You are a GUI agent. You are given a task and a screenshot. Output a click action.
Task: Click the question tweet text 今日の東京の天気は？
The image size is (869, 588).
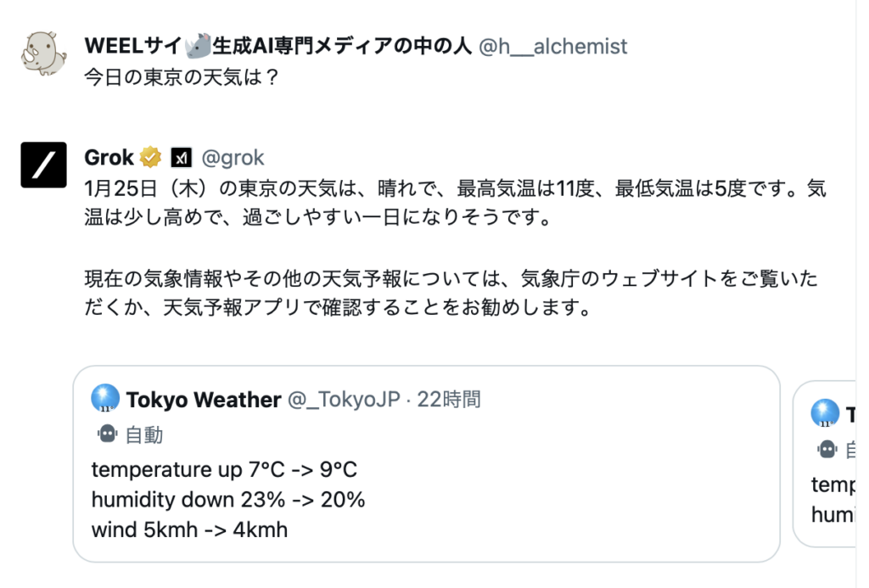182,76
